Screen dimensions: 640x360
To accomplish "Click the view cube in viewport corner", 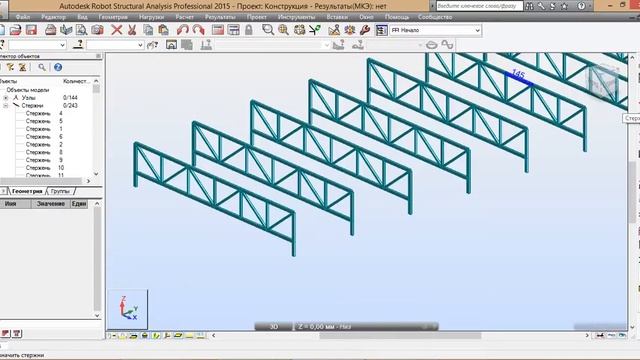I will point(604,83).
